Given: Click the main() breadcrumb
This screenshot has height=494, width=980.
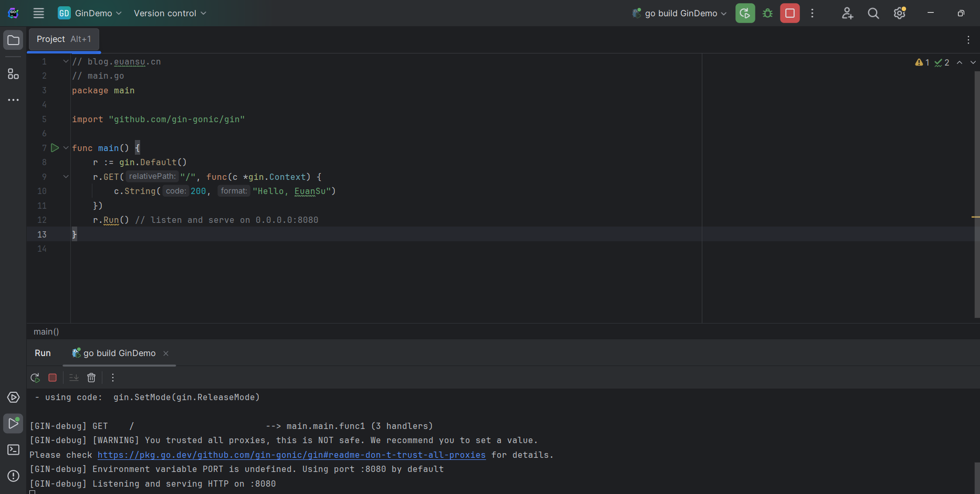Looking at the screenshot, I should pyautogui.click(x=46, y=331).
